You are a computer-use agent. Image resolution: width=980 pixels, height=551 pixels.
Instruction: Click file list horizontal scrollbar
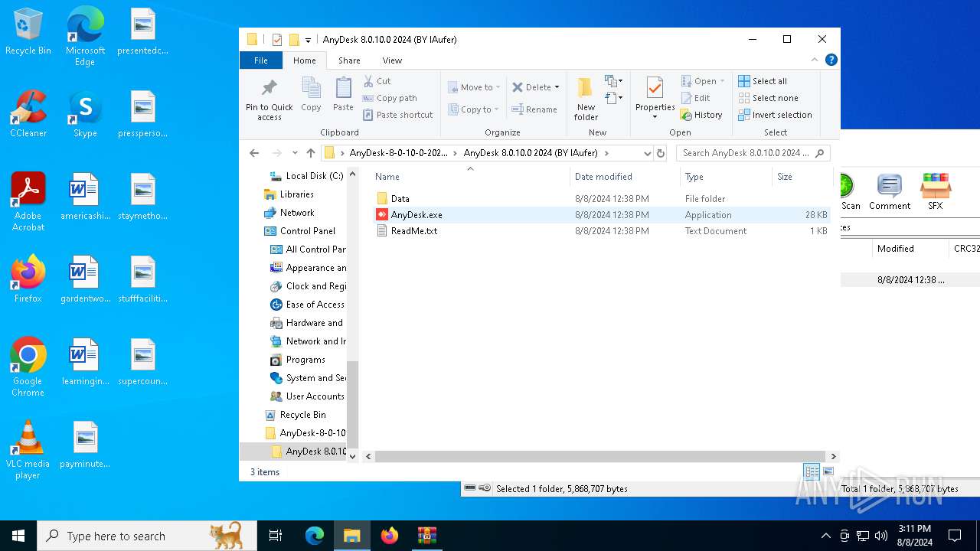pyautogui.click(x=600, y=456)
